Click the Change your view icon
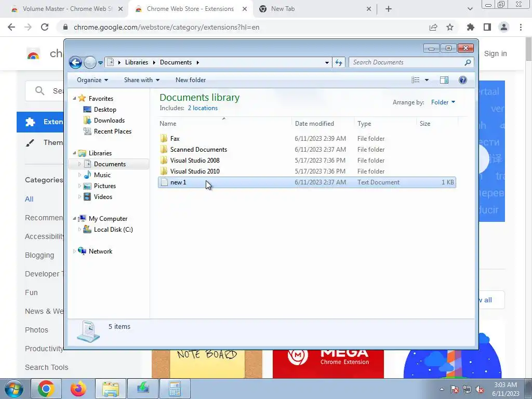This screenshot has height=399, width=532. [x=416, y=80]
